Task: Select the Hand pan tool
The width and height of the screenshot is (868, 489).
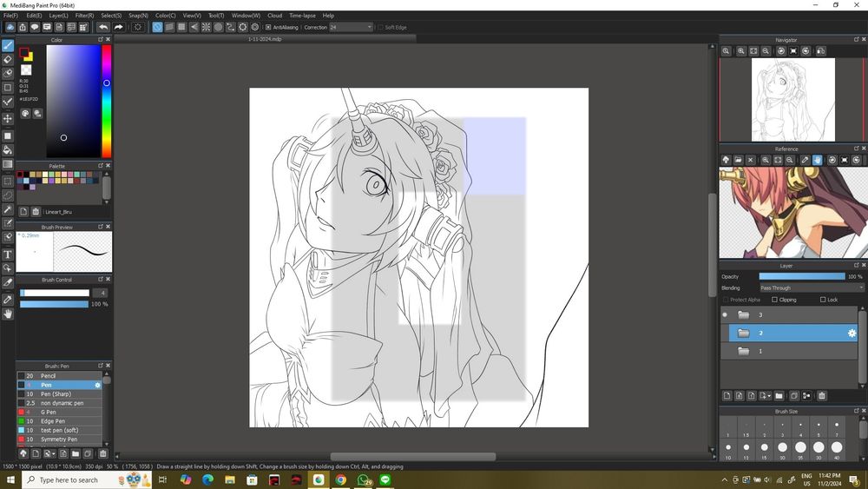Action: click(8, 314)
